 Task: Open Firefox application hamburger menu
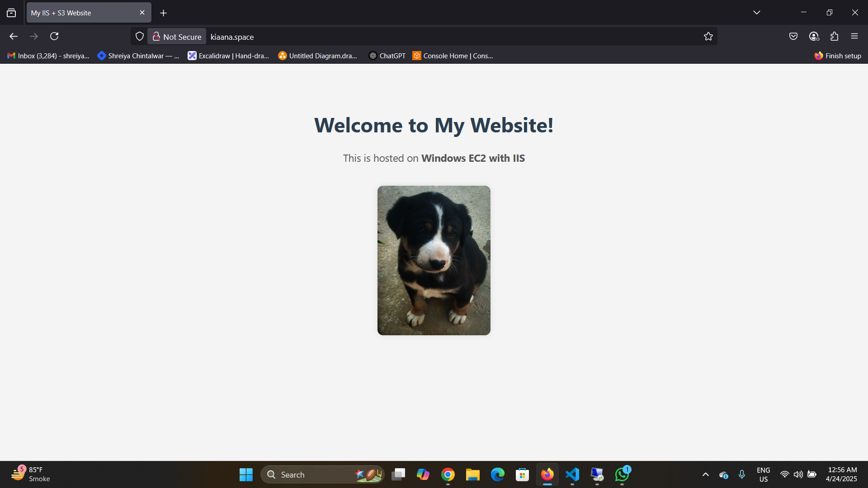point(854,36)
